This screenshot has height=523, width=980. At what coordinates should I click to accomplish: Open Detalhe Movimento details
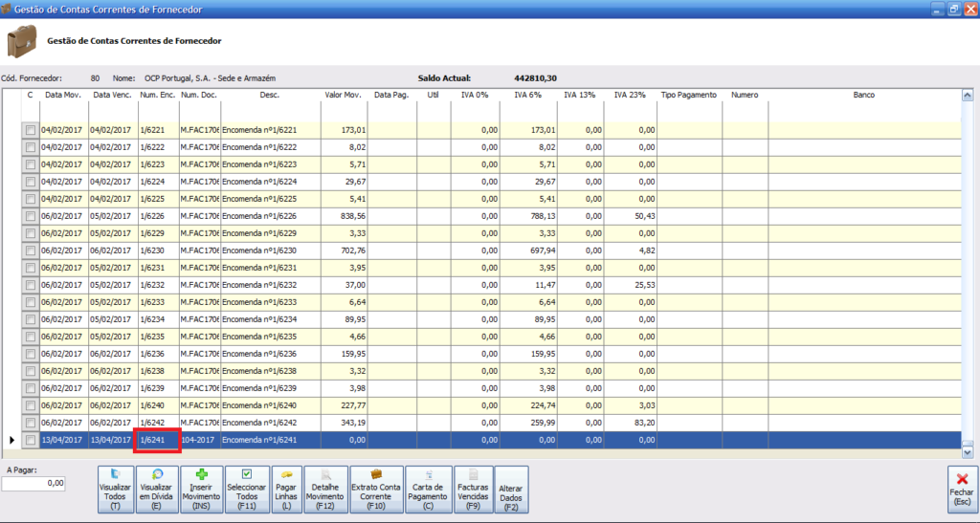325,489
